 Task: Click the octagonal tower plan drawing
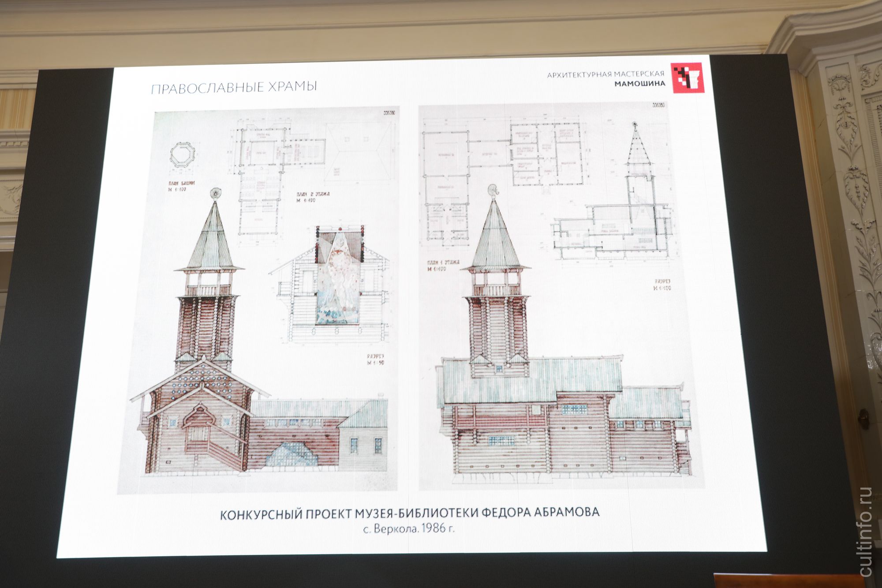[x=182, y=154]
